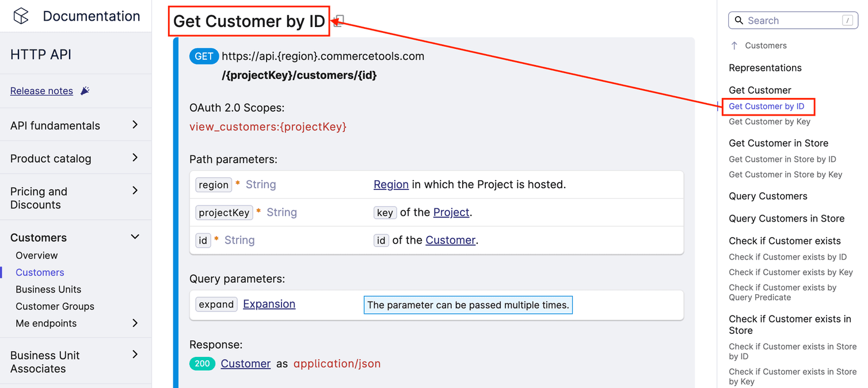Click the copy-link icon beside the page title
This screenshot has height=388, width=868.
(x=338, y=21)
